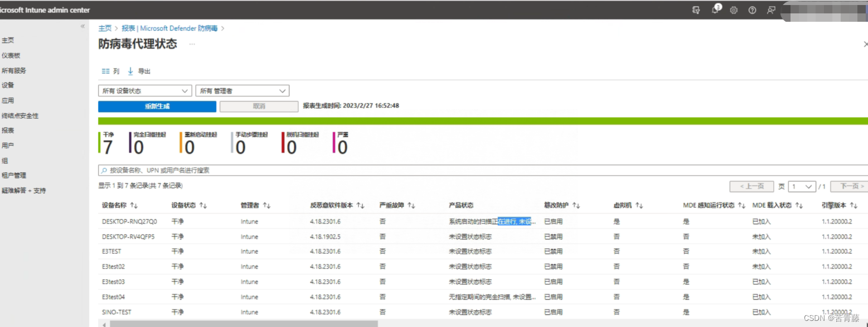Viewport: 868px width, 327px height.
Task: Sort by 反恶意软件版本 column arrows
Action: click(x=360, y=206)
